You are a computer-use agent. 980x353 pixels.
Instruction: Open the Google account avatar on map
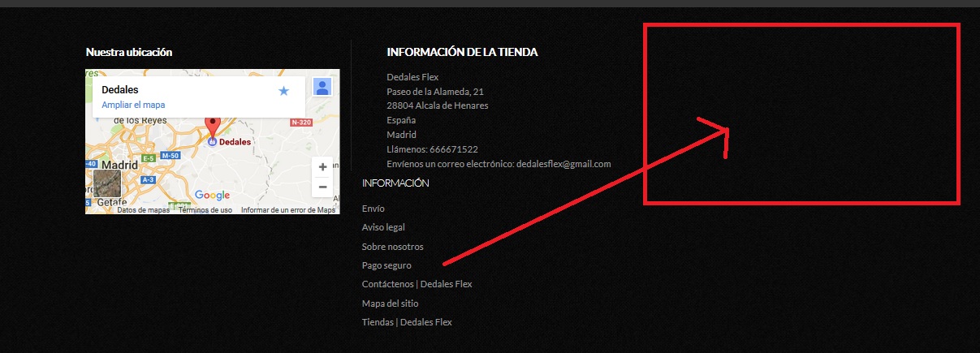click(322, 87)
